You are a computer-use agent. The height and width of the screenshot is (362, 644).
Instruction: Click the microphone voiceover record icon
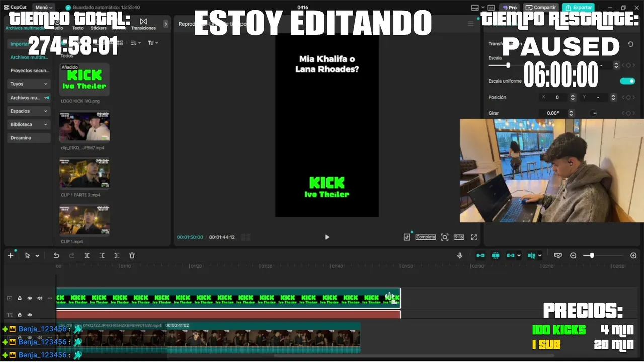click(x=460, y=255)
